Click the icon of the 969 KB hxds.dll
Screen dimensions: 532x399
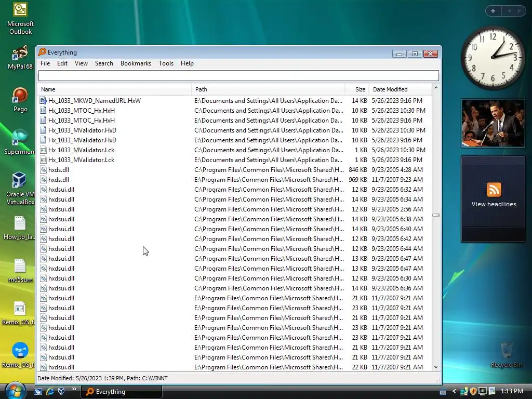(43, 179)
